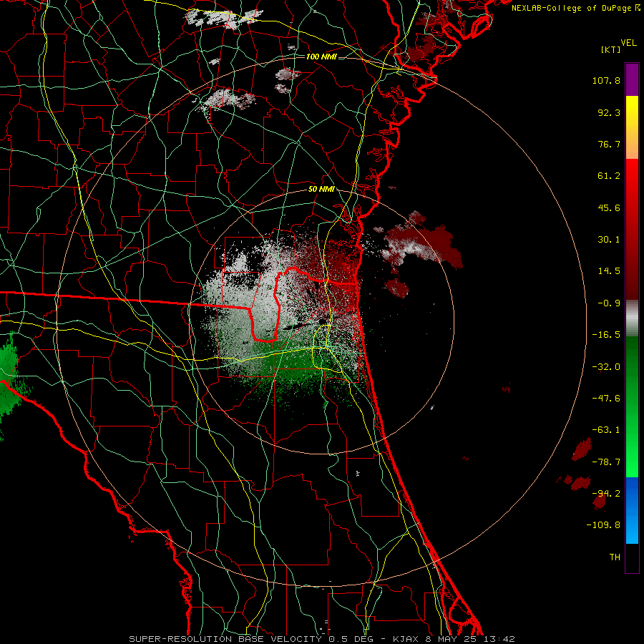The image size is (644, 644).
Task: Click the [KT] units label
Action: pos(611,49)
